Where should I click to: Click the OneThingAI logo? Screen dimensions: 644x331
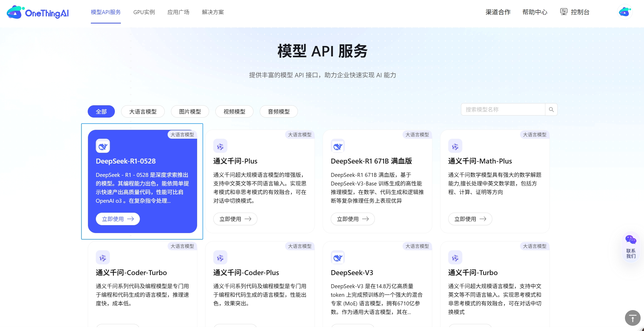pyautogui.click(x=37, y=12)
